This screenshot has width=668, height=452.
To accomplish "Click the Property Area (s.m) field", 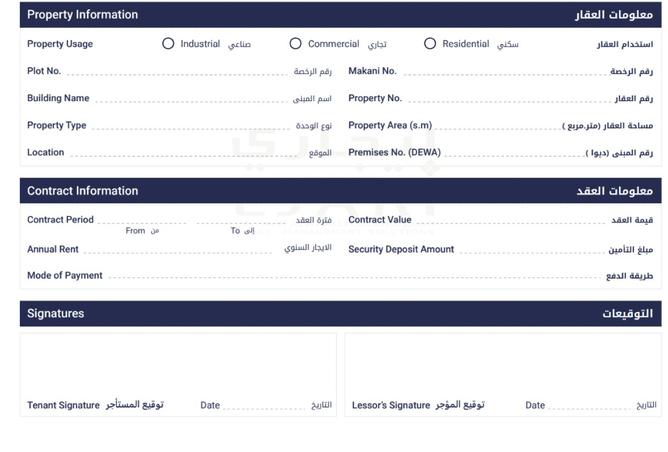I will 498,126.
